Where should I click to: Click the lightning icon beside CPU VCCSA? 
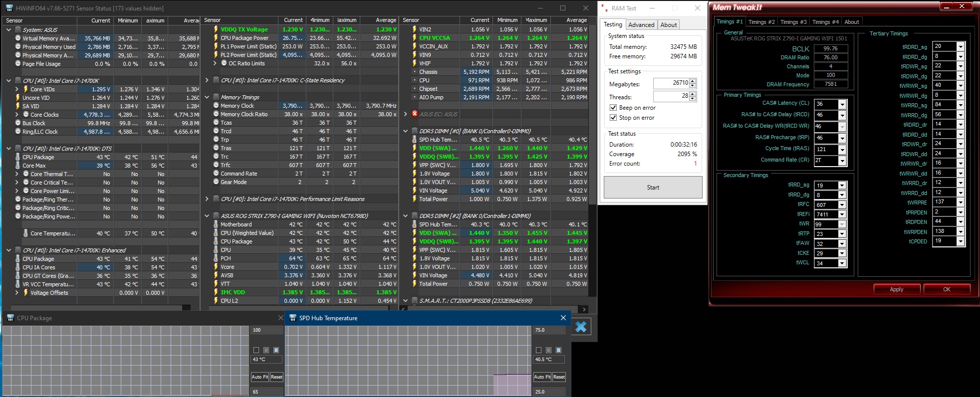(x=415, y=38)
